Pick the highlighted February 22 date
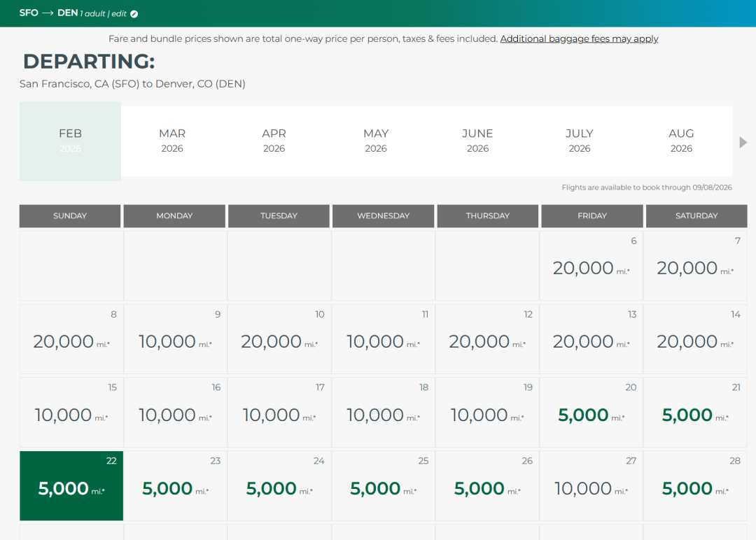Screen dimensions: 756x540 coord(71,487)
